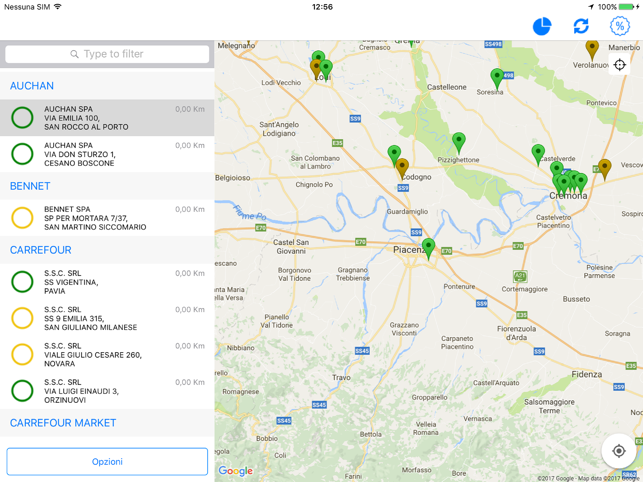
Task: Tap the Castel San Giovanni map label
Action: 291,247
